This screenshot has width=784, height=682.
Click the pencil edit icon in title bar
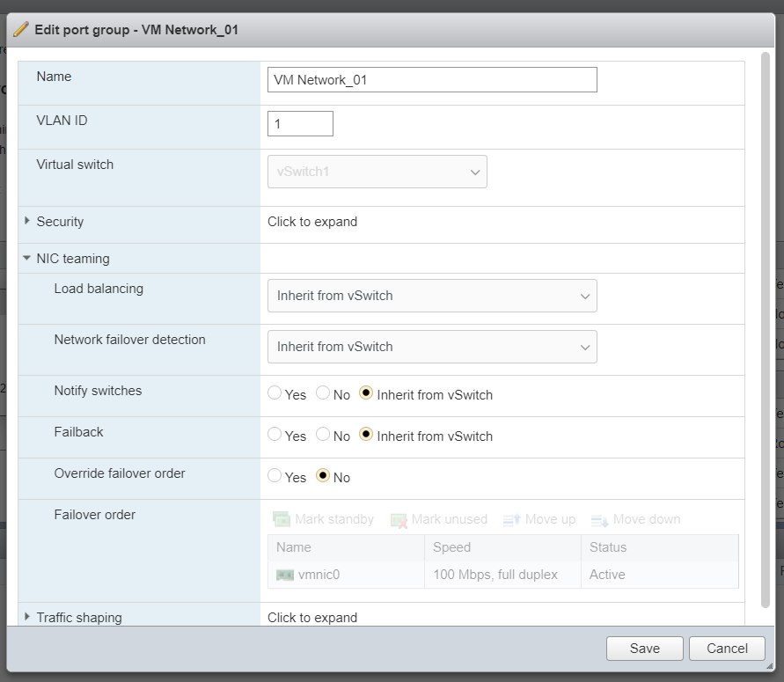(x=21, y=30)
